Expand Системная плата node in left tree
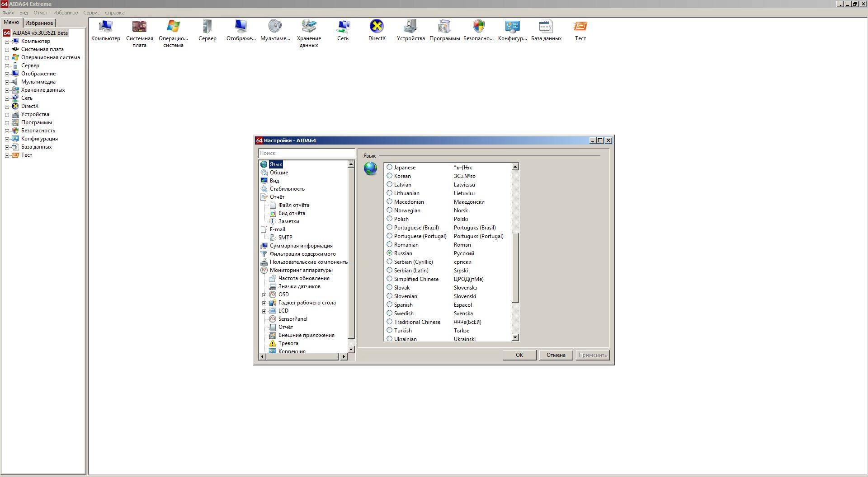Image resolution: width=868 pixels, height=477 pixels. pos(7,49)
